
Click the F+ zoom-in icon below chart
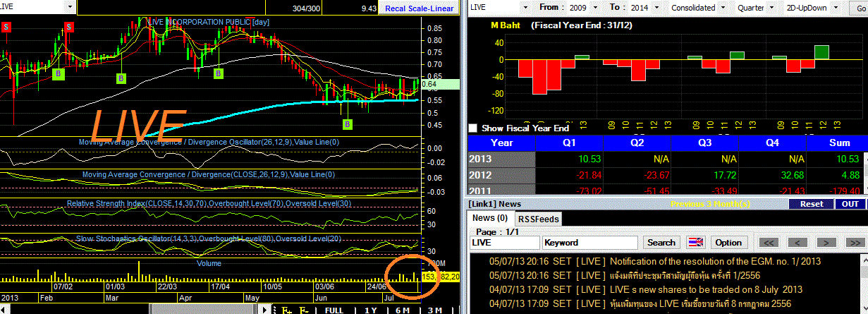286,310
